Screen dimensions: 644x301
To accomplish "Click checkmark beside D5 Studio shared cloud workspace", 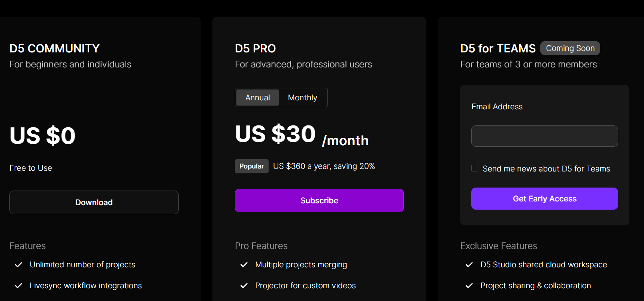I will click(x=469, y=265).
